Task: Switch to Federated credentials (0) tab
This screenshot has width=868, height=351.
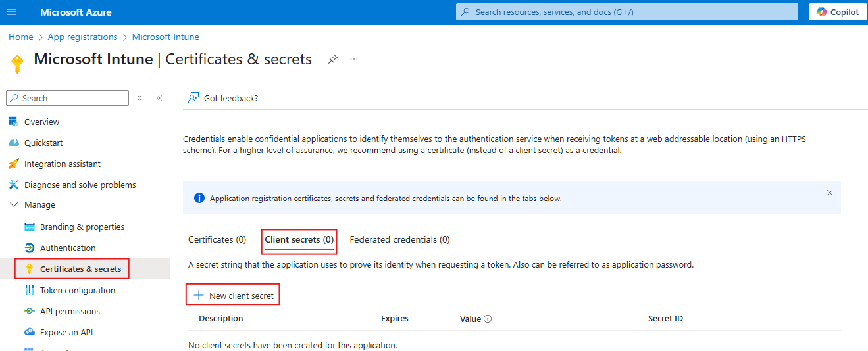Action: (400, 239)
